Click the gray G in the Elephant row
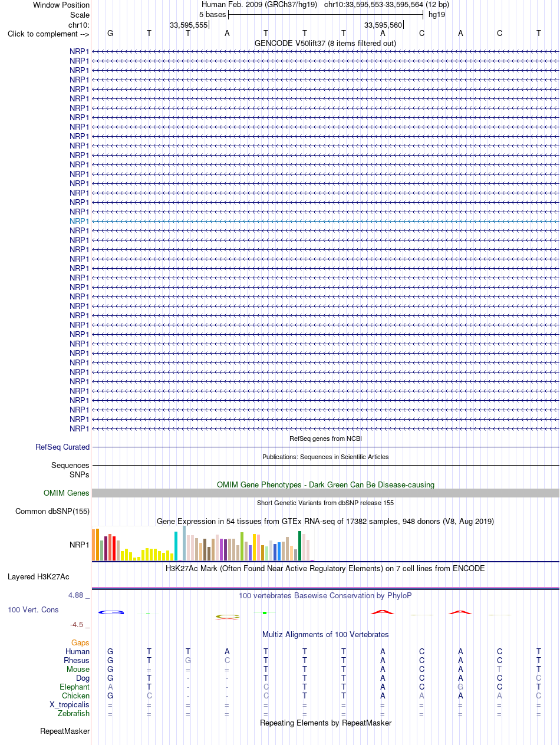 pos(461,687)
